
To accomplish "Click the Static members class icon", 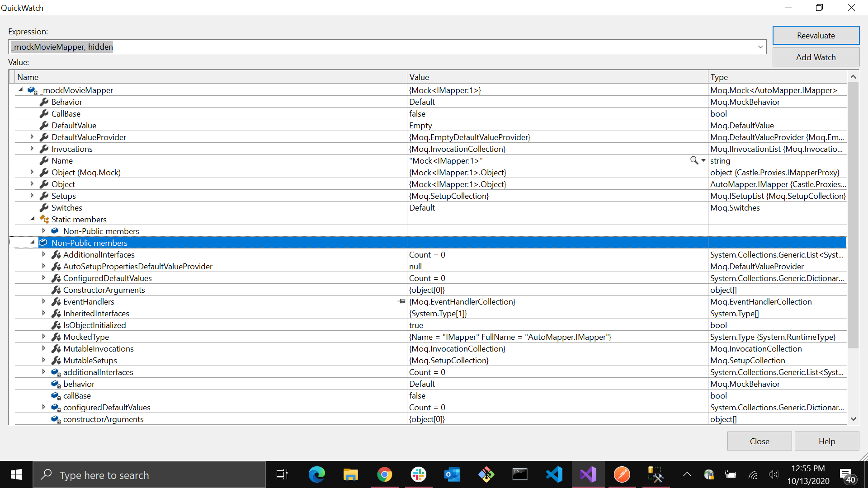I will click(44, 219).
